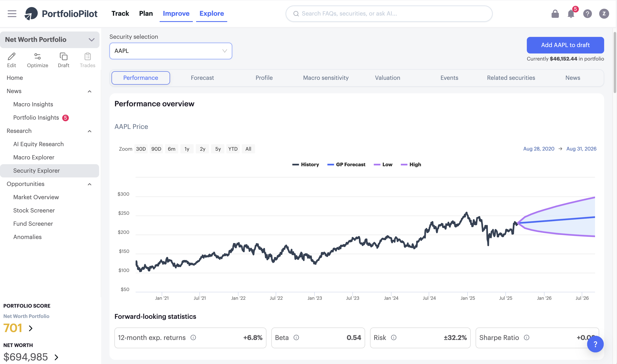Viewport: 617px width, 364px height.
Task: Click the Trades clipboard icon
Action: [87, 57]
